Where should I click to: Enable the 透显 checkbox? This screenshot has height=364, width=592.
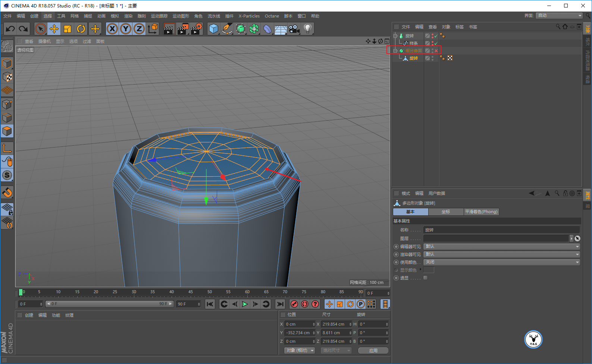pyautogui.click(x=425, y=278)
